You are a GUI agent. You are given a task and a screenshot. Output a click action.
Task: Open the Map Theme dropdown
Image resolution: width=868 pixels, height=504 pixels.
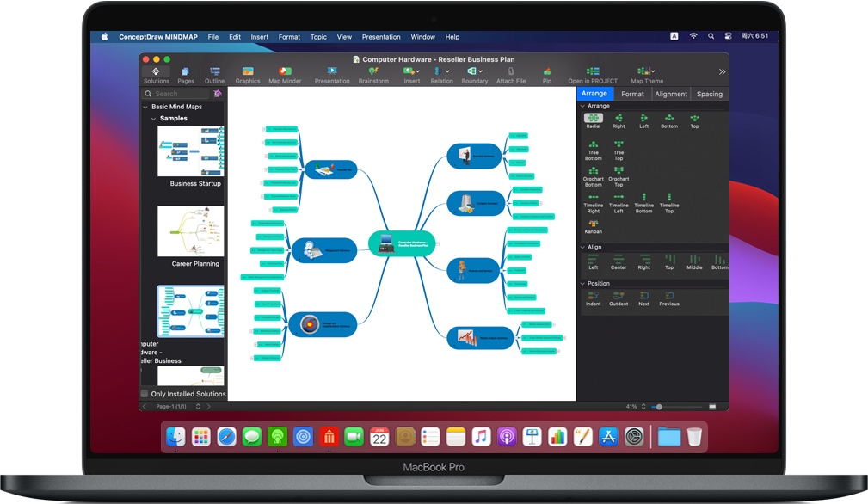[x=646, y=71]
